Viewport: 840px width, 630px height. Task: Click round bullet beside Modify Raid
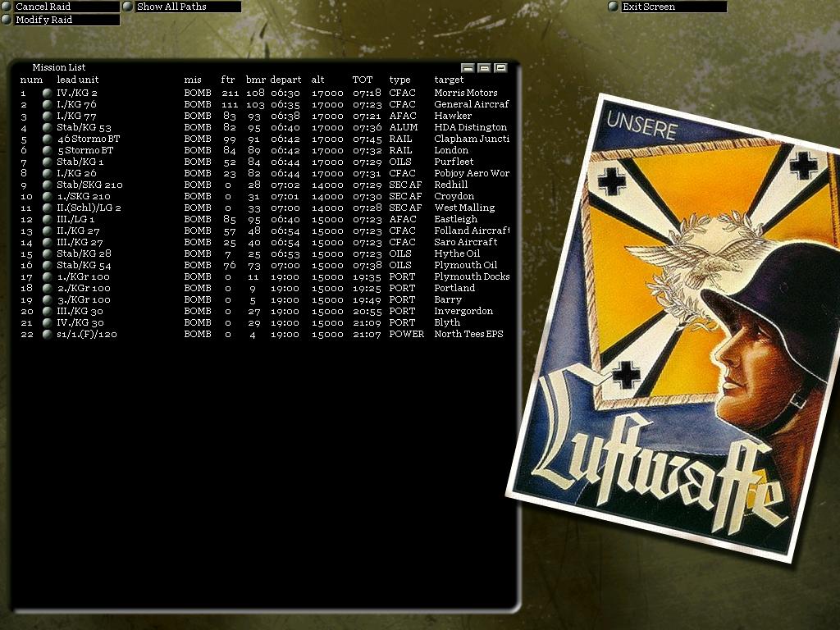[x=7, y=20]
